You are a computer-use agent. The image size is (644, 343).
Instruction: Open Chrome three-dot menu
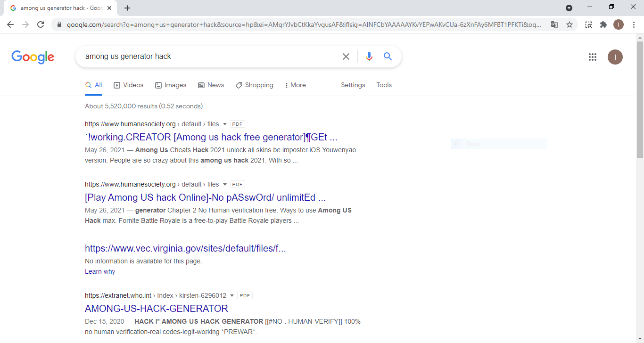(x=634, y=24)
